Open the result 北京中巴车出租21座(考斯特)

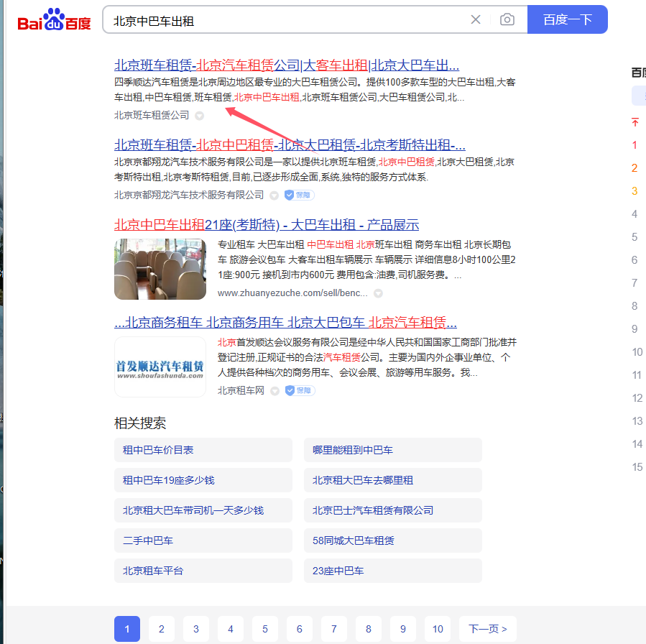pyautogui.click(x=266, y=225)
